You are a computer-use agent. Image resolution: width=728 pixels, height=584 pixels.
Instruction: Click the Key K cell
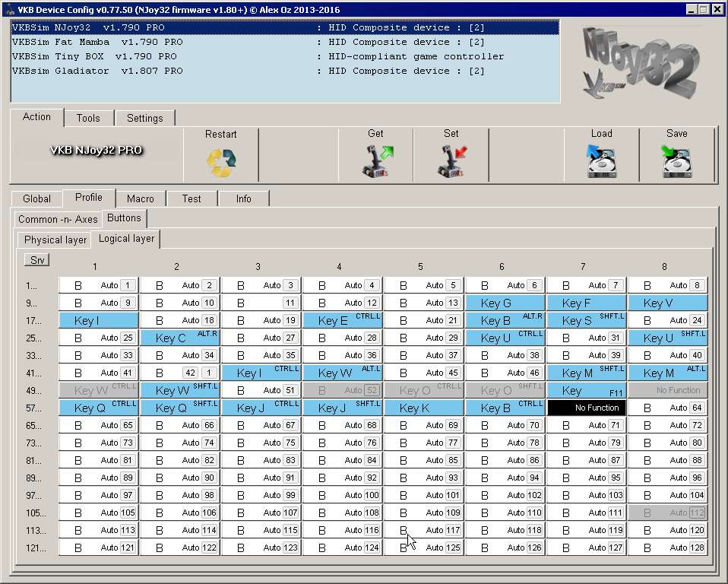[424, 408]
